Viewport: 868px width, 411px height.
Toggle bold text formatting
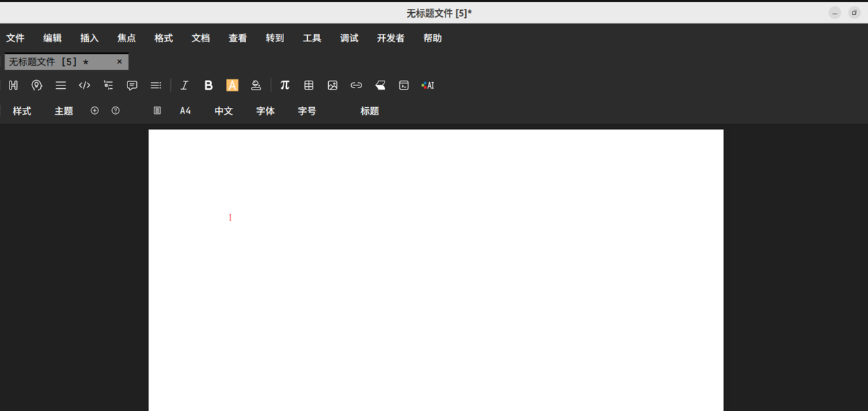[209, 85]
